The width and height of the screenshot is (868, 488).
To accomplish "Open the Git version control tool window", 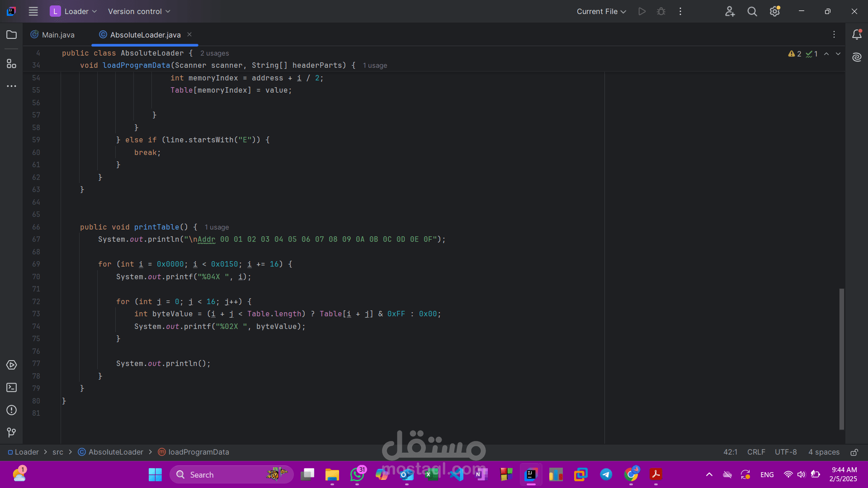I will tap(12, 432).
